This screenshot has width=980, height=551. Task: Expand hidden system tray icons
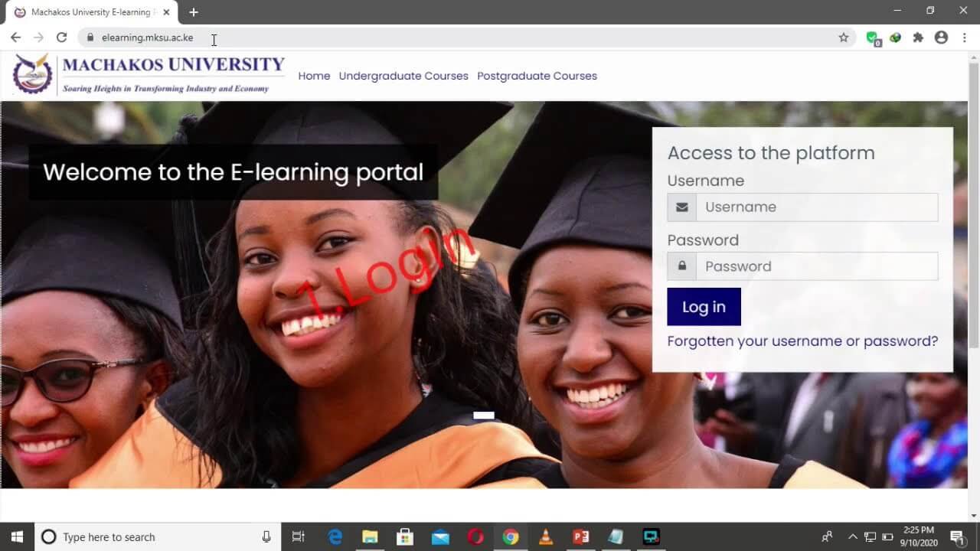coord(853,537)
